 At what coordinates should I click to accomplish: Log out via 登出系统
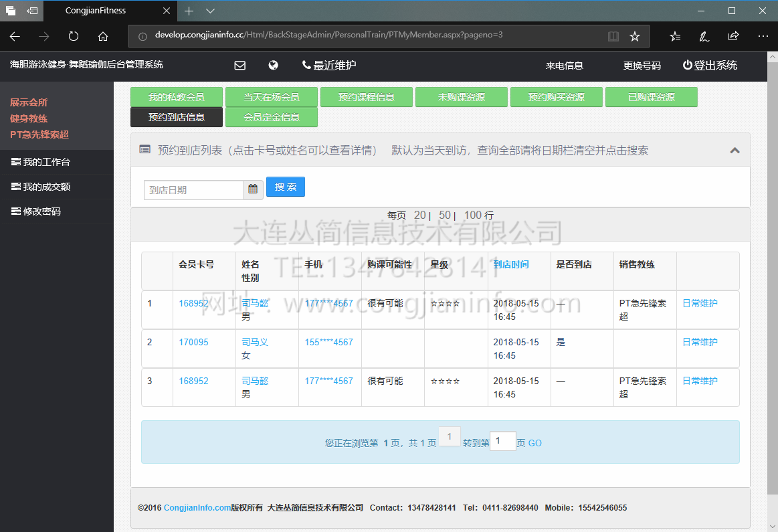710,65
